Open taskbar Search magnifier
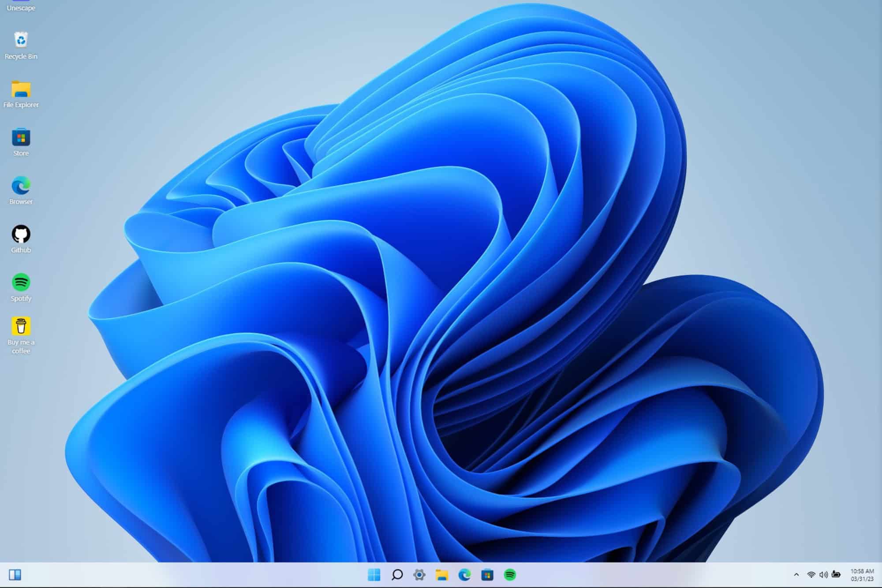The width and height of the screenshot is (882, 588). click(x=397, y=575)
